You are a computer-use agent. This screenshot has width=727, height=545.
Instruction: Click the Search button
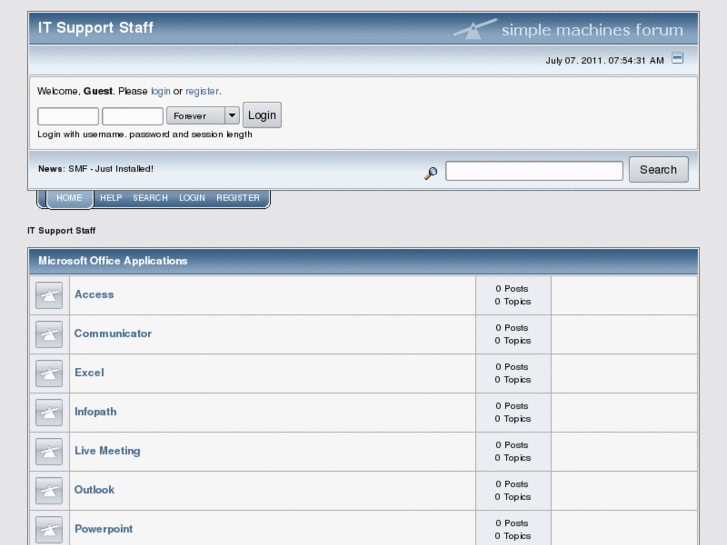pyautogui.click(x=658, y=170)
